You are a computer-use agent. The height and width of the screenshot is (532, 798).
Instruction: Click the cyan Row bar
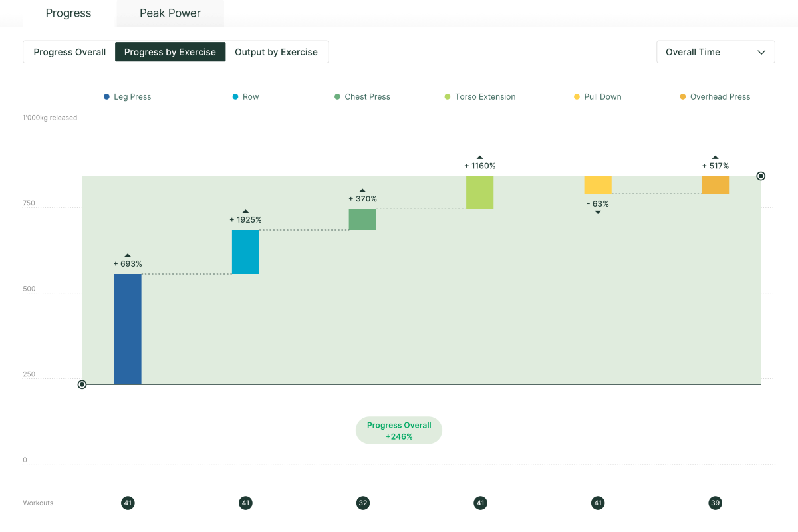(x=245, y=252)
